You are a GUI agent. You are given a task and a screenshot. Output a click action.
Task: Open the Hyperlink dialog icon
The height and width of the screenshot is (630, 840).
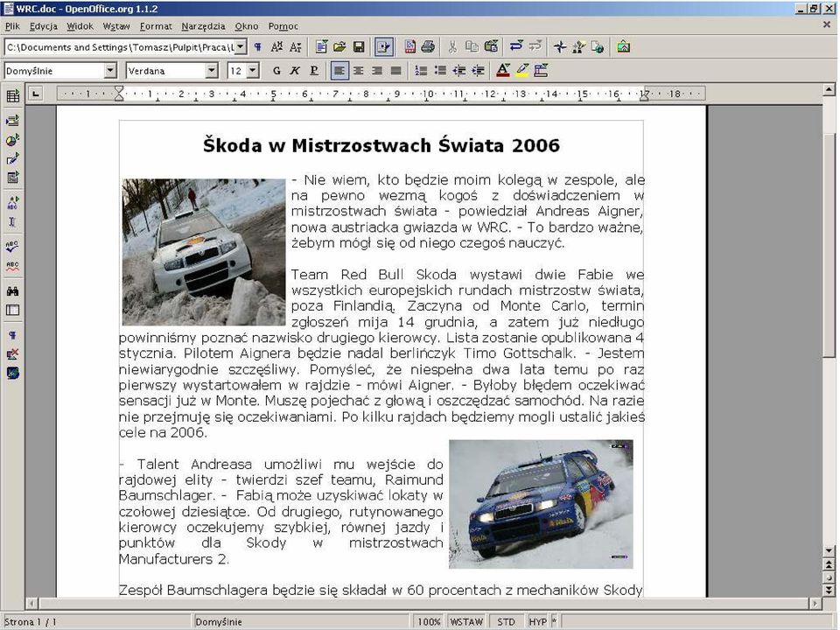(598, 47)
